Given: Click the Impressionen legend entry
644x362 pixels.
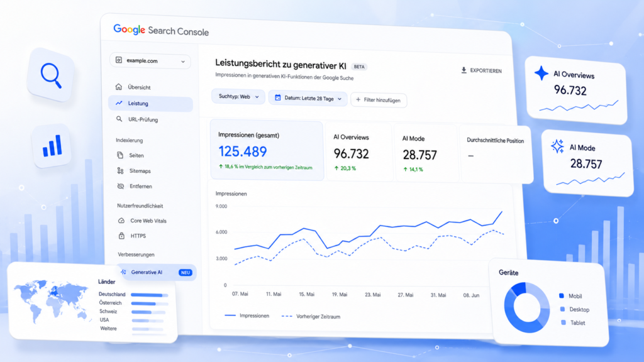Looking at the screenshot, I should coord(247,315).
